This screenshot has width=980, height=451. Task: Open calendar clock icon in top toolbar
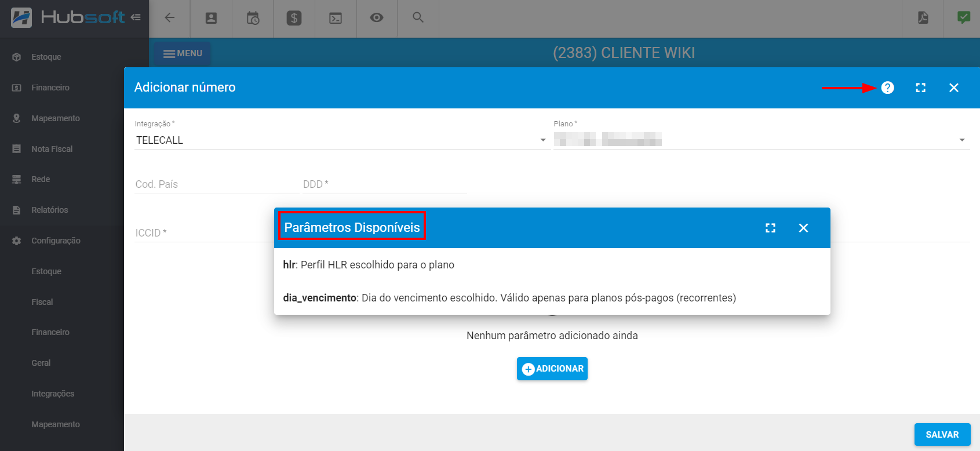pos(253,18)
